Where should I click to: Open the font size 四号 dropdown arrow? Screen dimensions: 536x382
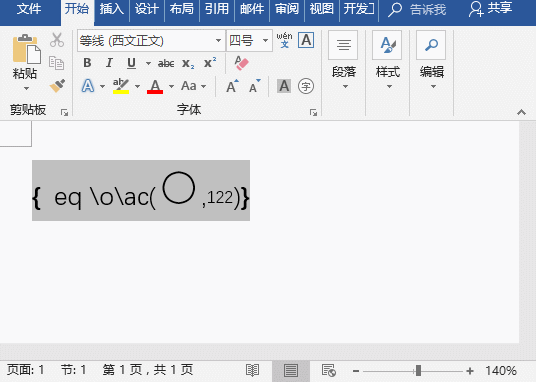click(265, 40)
